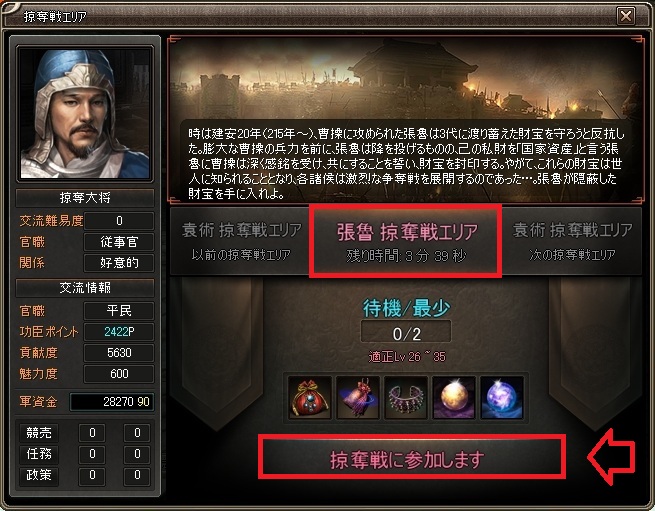Select the golden orb reward icon
The height and width of the screenshot is (511, 655).
454,397
